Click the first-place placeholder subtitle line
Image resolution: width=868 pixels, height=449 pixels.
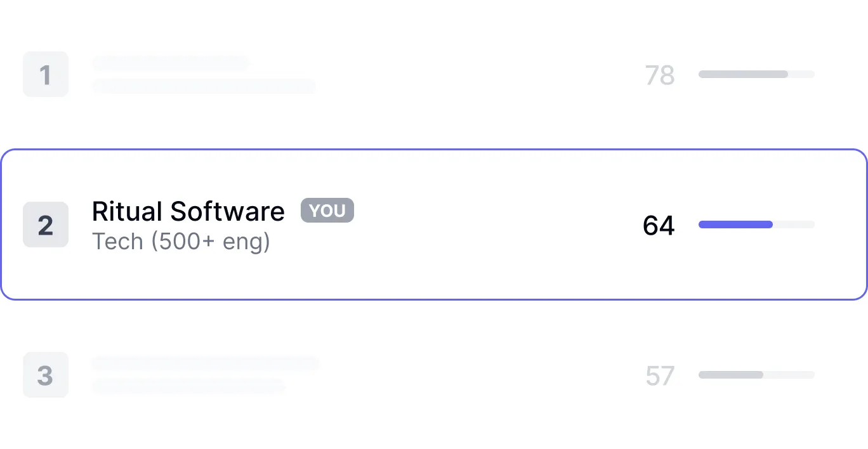coord(204,86)
